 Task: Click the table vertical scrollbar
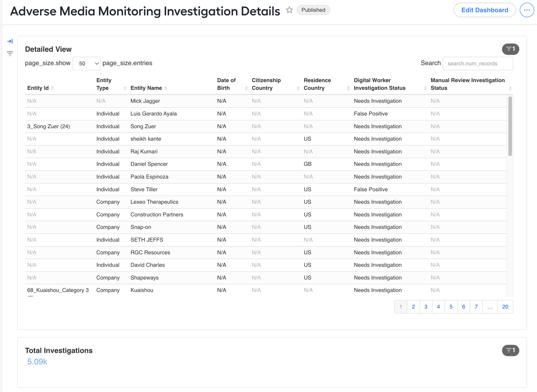510,126
